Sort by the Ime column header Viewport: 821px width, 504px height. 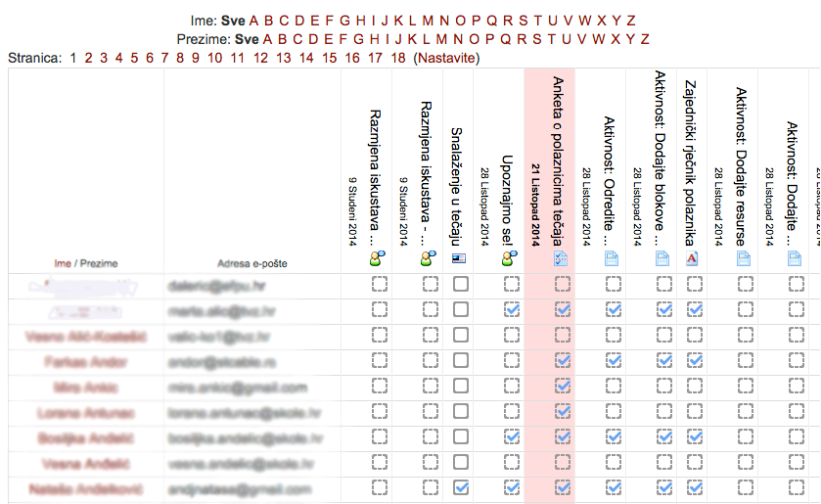pyautogui.click(x=63, y=263)
